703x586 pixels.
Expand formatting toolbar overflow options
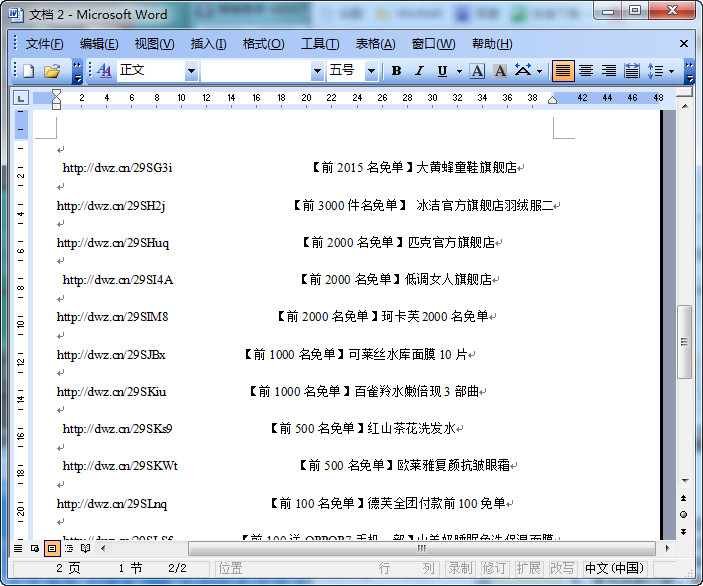point(690,72)
